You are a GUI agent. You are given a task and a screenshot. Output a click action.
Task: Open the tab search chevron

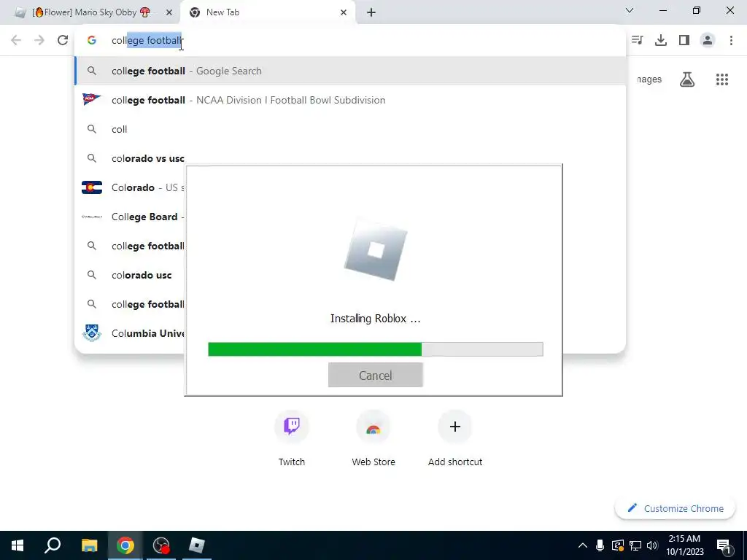click(630, 10)
